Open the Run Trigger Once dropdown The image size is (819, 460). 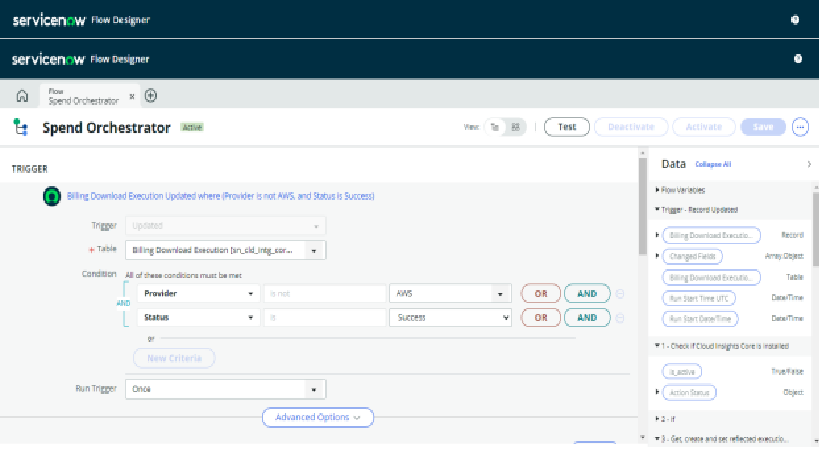(226, 389)
